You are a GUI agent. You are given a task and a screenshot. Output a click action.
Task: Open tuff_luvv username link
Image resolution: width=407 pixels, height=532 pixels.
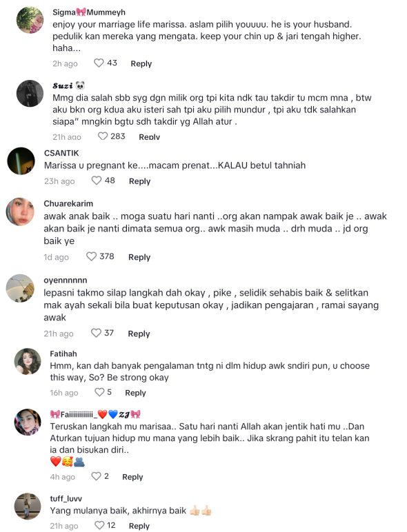click(66, 498)
